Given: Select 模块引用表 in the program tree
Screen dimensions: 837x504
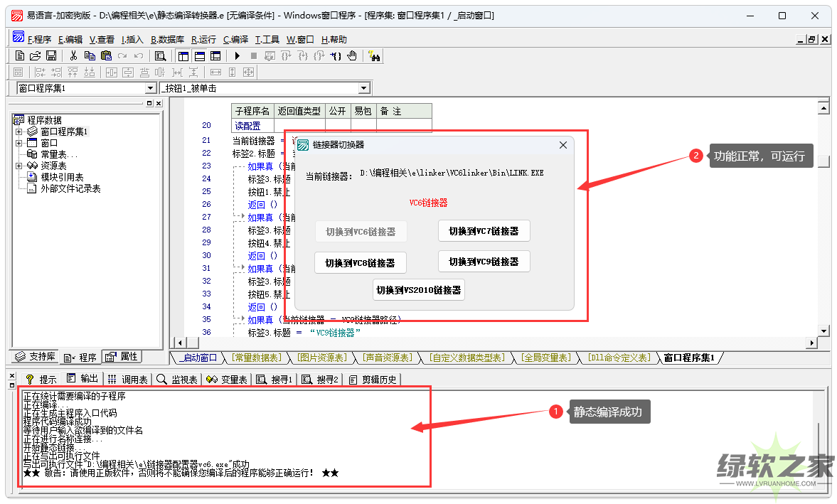Looking at the screenshot, I should click(61, 177).
